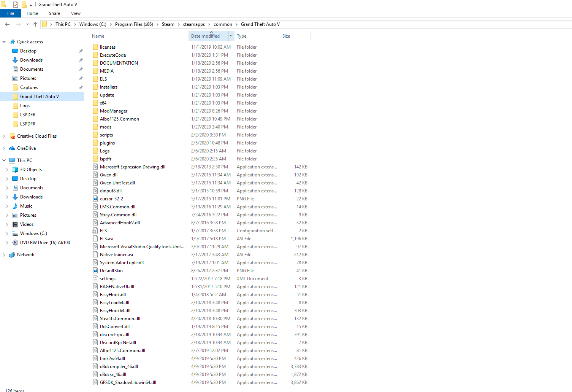
Task: Click the OneDrive cloud icon
Action: tap(13, 148)
